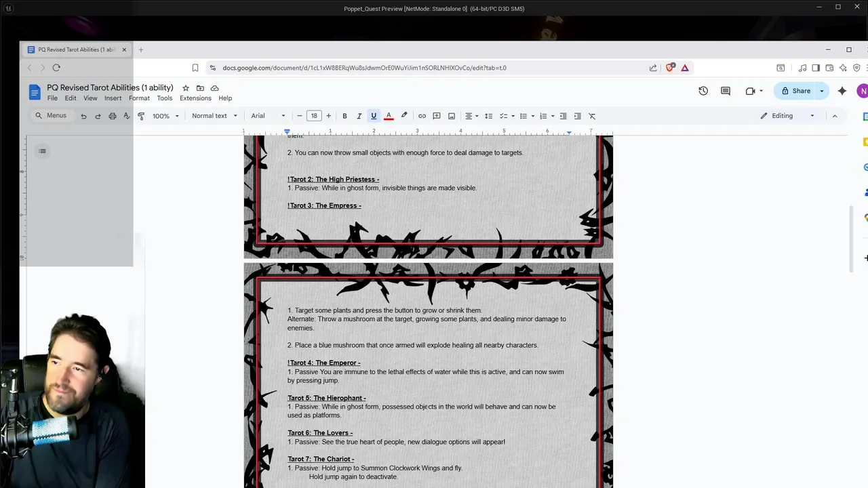Open the Tools menu
868x488 pixels.
tap(165, 98)
